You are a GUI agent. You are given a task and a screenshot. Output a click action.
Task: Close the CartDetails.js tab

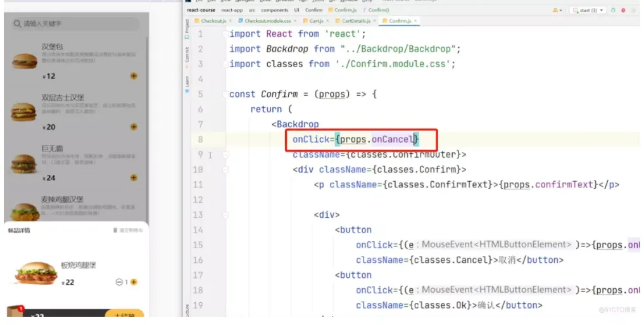(375, 21)
